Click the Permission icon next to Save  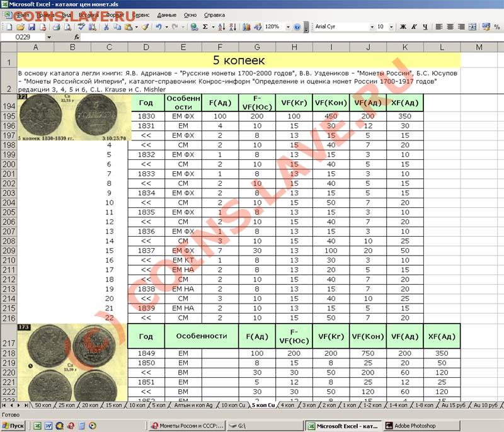point(43,27)
